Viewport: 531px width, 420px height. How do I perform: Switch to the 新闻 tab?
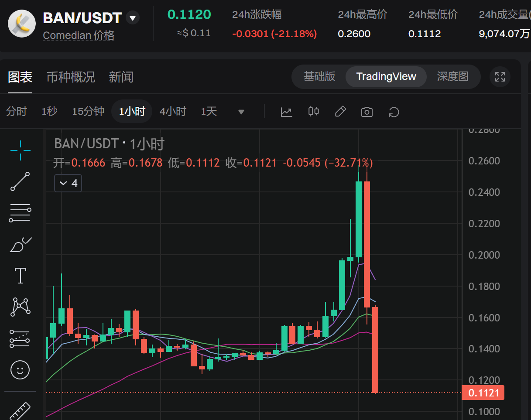pyautogui.click(x=121, y=77)
